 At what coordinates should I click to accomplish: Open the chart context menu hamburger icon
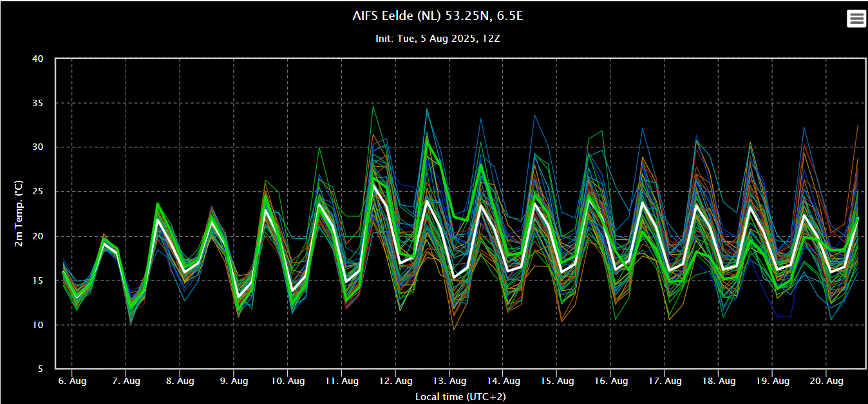[x=856, y=19]
